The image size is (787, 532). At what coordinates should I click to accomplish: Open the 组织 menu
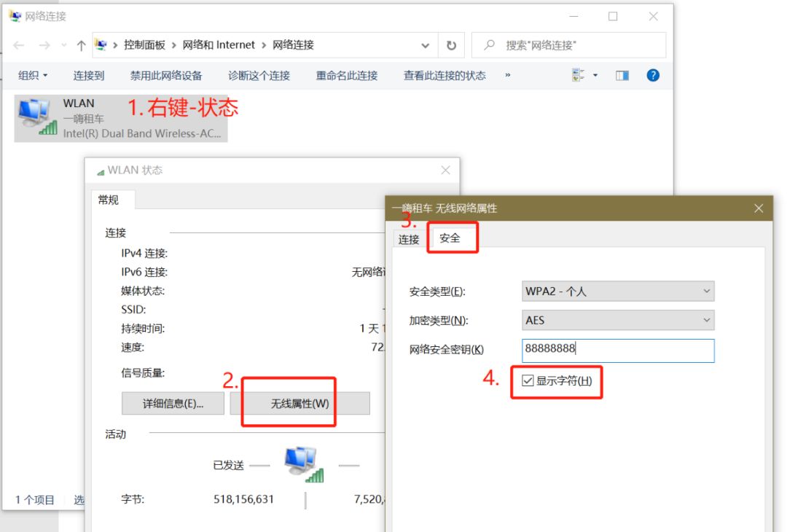pyautogui.click(x=33, y=76)
